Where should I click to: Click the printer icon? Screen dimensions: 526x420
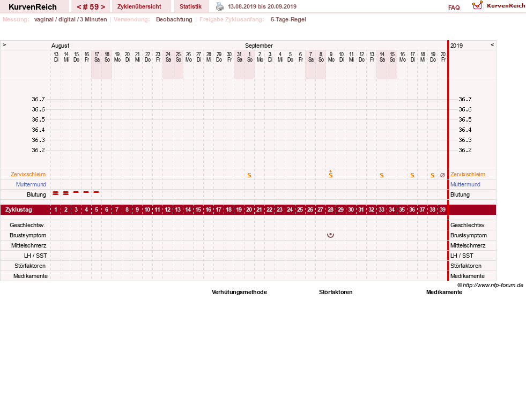click(x=220, y=6)
